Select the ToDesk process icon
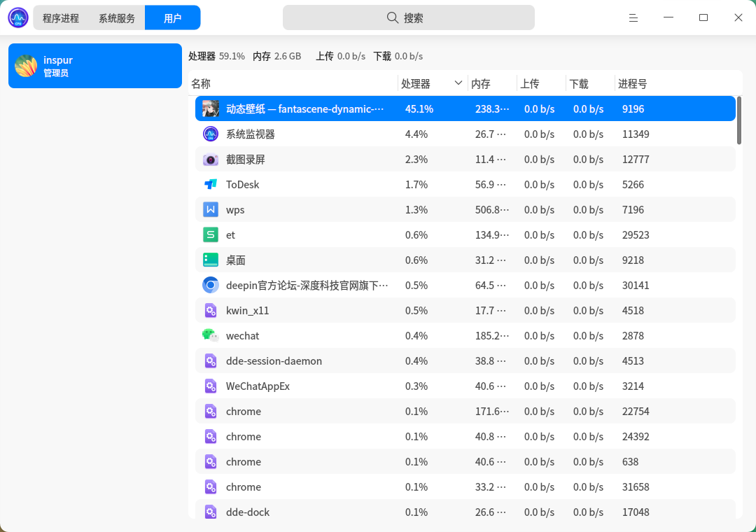The height and width of the screenshot is (532, 756). (x=211, y=184)
